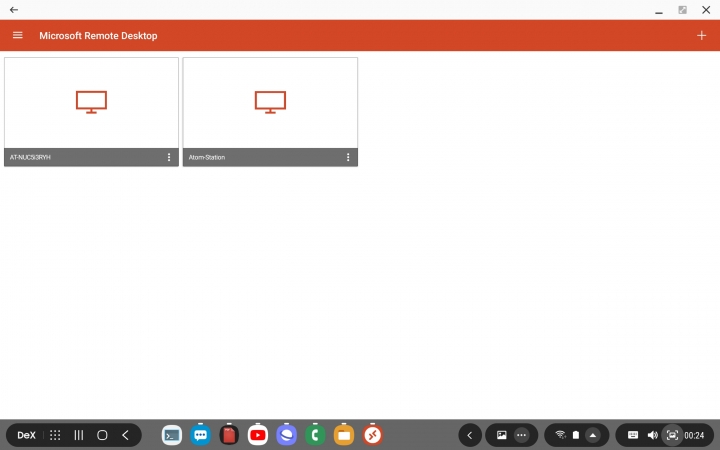Close the Remote Desktop window
This screenshot has height=450, width=720.
pyautogui.click(x=706, y=10)
